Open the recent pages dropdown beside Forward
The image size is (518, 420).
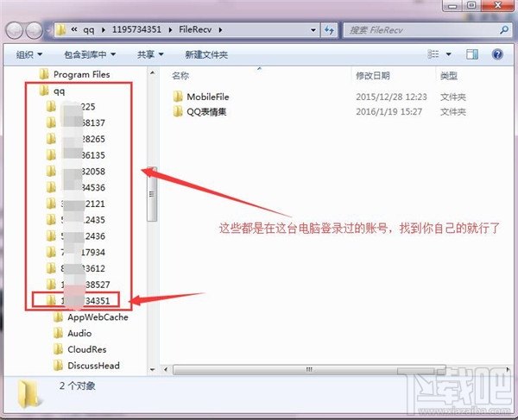[x=48, y=31]
